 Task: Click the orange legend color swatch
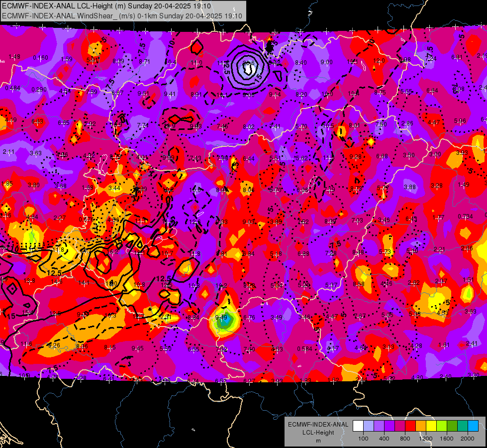click(x=420, y=426)
